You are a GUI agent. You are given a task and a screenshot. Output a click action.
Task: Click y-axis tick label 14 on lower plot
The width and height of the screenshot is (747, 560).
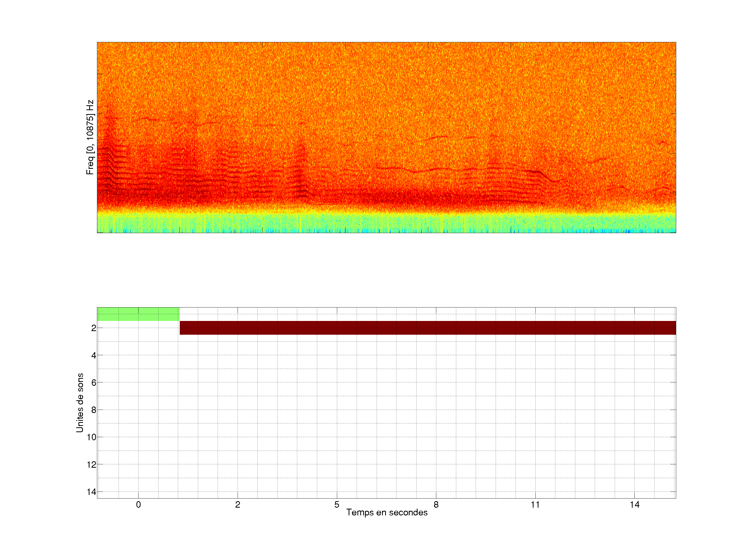92,492
